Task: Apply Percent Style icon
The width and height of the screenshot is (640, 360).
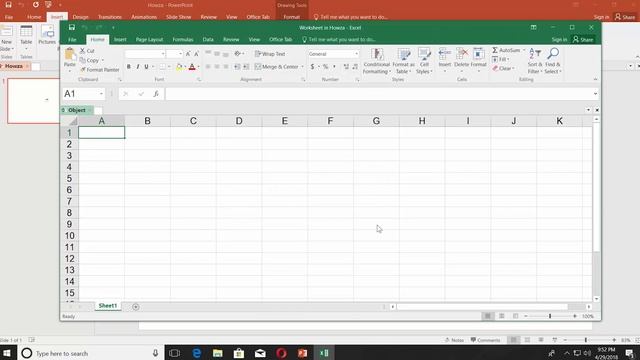Action: pos(325,67)
